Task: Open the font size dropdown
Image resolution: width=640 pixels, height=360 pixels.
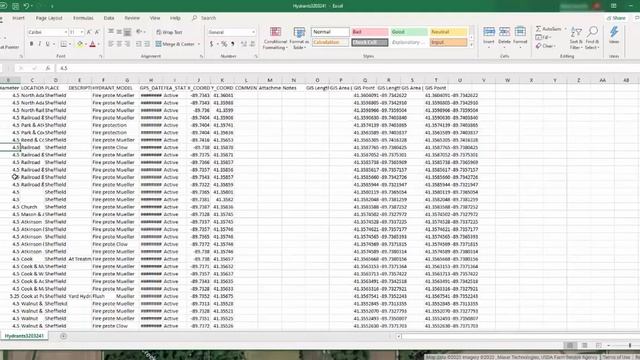Action: [82, 32]
